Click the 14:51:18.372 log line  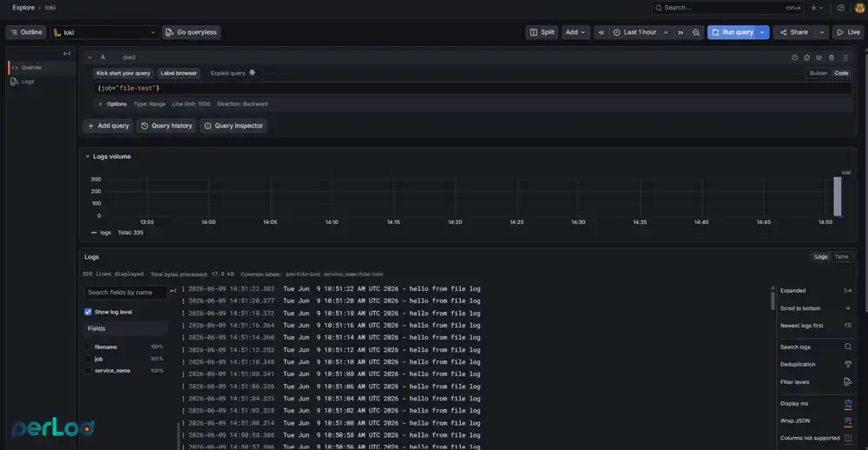coord(334,313)
